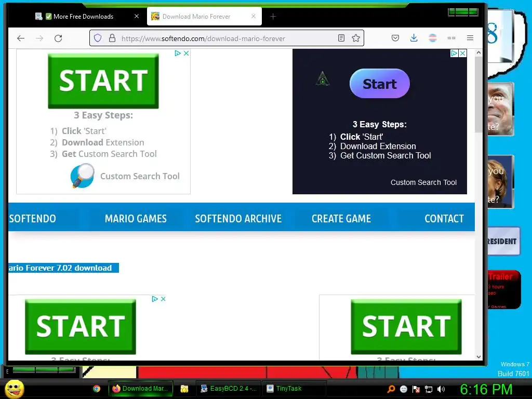Open the Firefox hamburger menu

coord(470,38)
